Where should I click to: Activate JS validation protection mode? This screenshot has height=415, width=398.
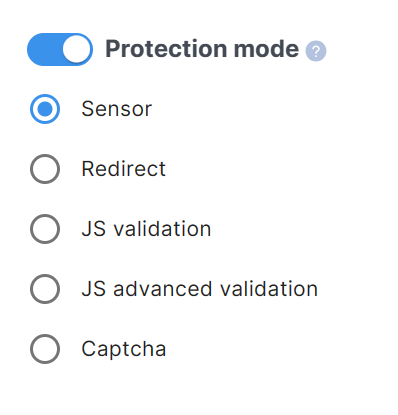pyautogui.click(x=45, y=229)
